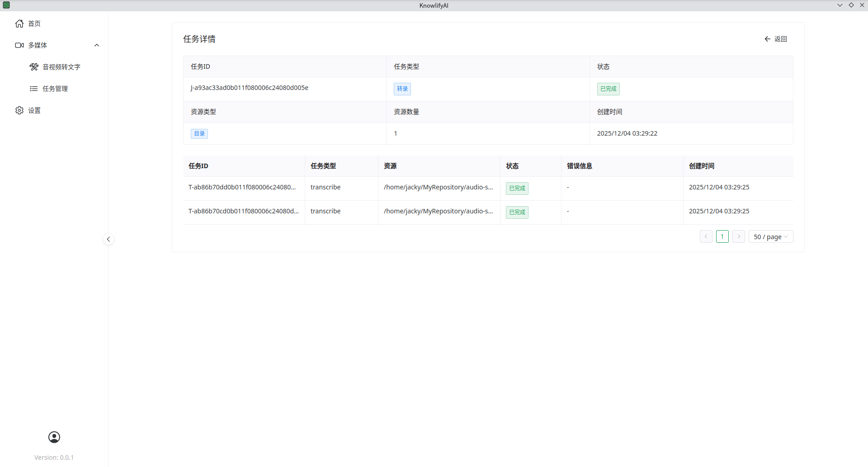
Task: Click the task management list icon
Action: (x=34, y=89)
